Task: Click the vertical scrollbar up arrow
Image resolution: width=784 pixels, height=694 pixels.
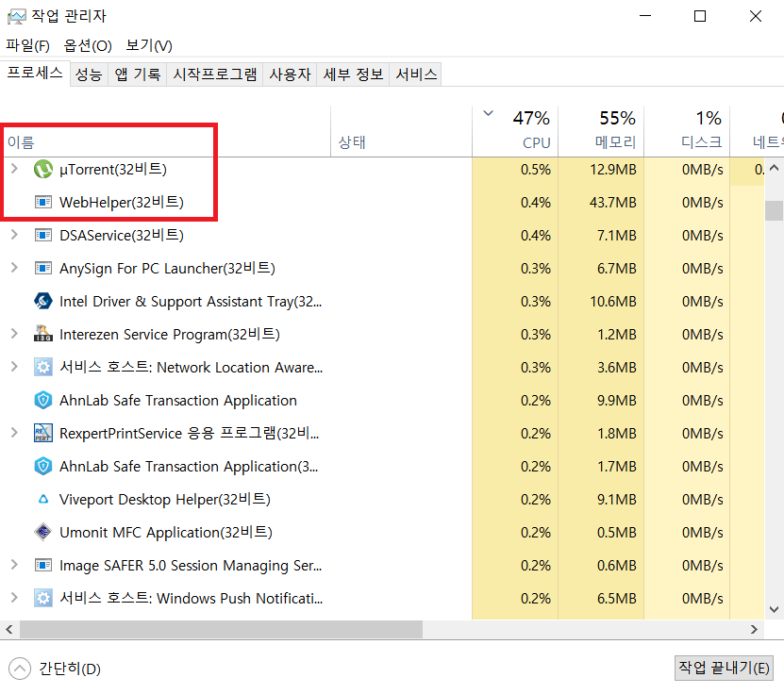Action: [774, 168]
